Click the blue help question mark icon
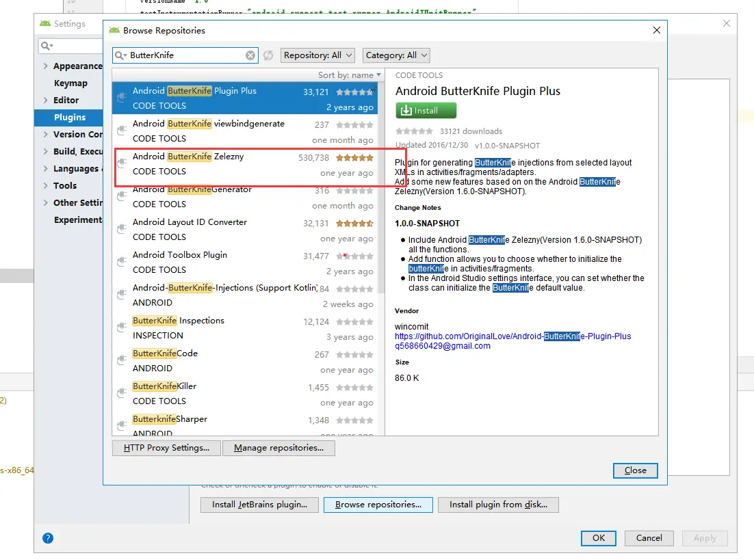 coord(48,538)
